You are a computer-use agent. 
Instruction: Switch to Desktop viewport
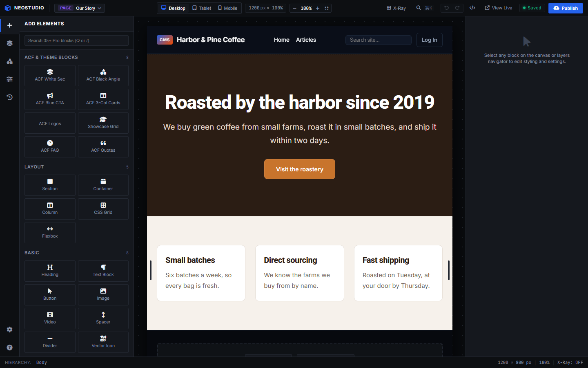coord(173,8)
